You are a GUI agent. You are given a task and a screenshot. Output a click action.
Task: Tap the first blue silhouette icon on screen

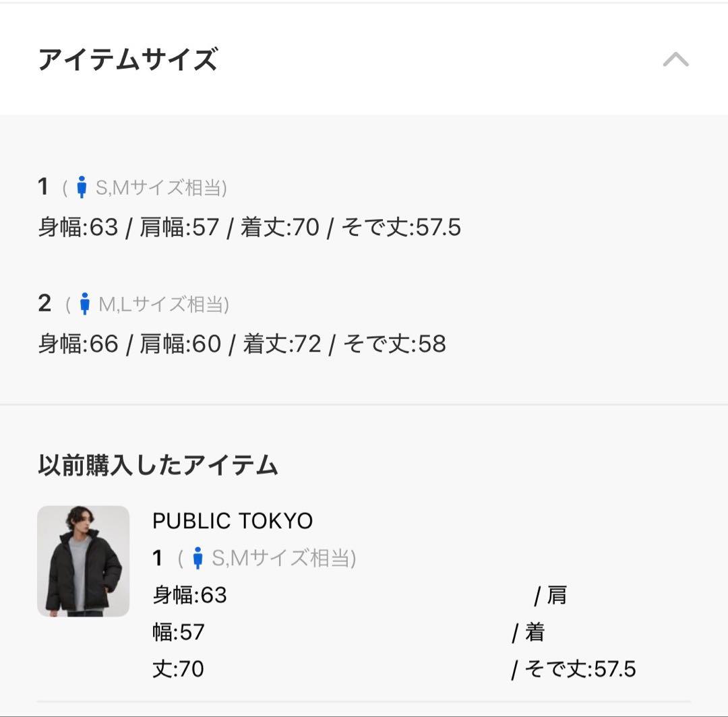pos(82,188)
